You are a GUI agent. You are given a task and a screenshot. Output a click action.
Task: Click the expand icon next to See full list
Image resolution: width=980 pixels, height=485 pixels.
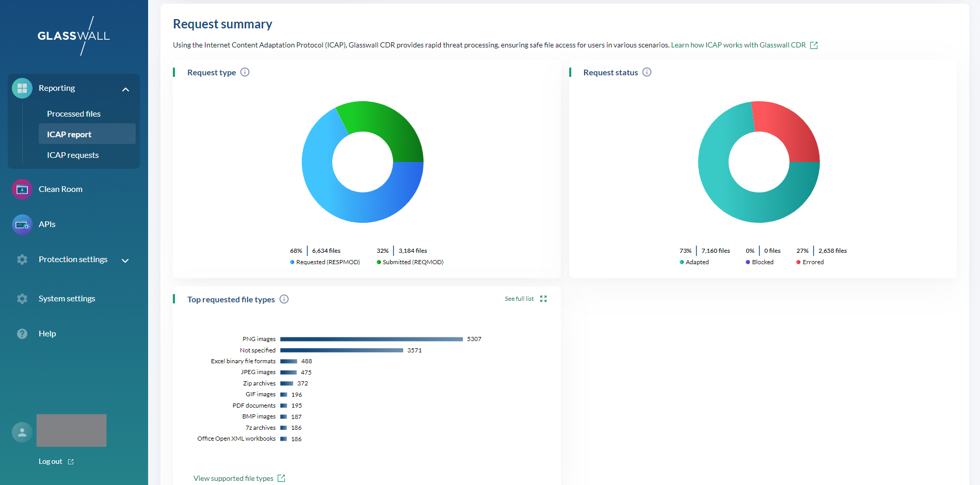pos(543,299)
